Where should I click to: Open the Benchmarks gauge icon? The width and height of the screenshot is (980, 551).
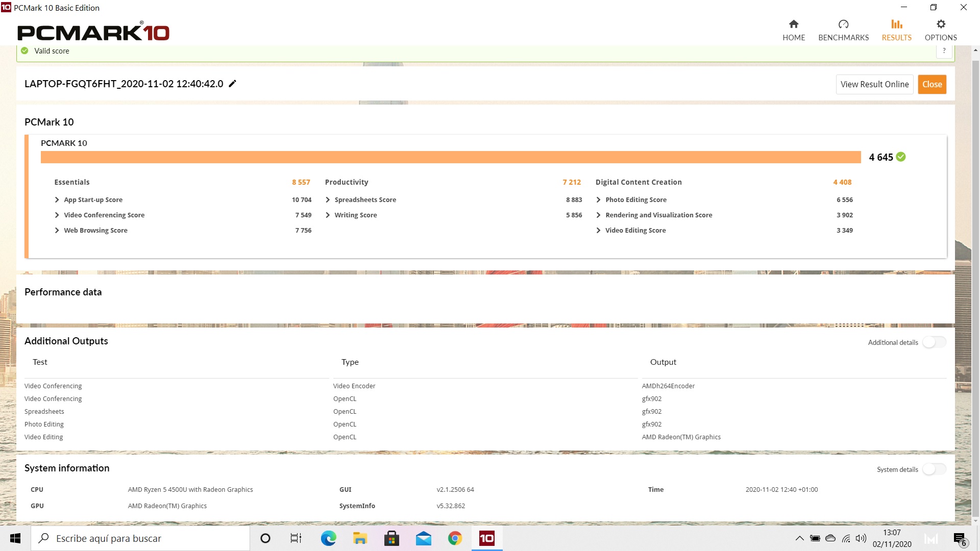(x=843, y=24)
